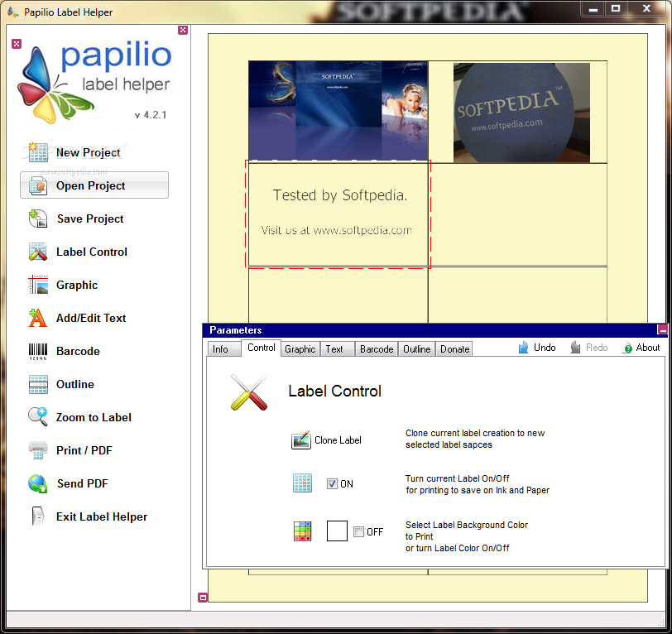Image resolution: width=672 pixels, height=634 pixels.
Task: Select the Softpedia round sign photo label
Action: coord(521,113)
